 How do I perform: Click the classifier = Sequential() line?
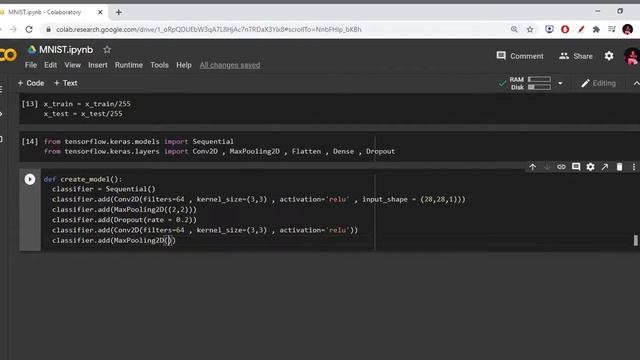pyautogui.click(x=104, y=189)
